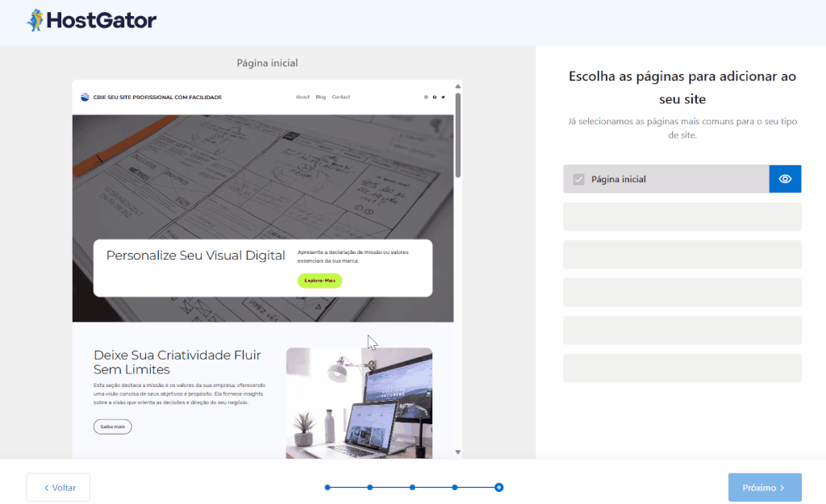
Task: Select the third progress step dot
Action: point(412,487)
